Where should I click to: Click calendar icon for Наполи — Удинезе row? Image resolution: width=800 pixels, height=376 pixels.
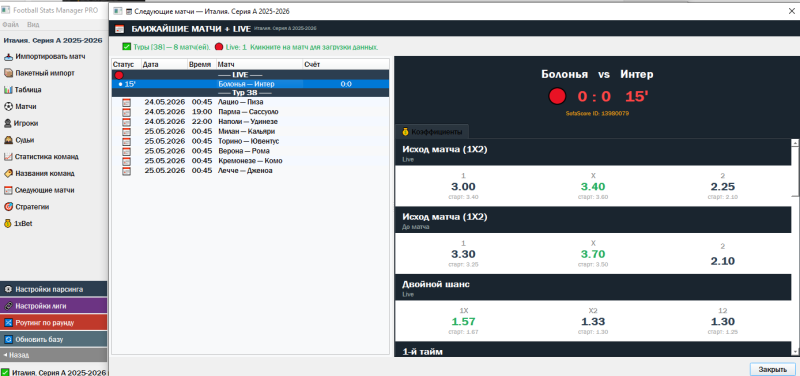(x=127, y=121)
